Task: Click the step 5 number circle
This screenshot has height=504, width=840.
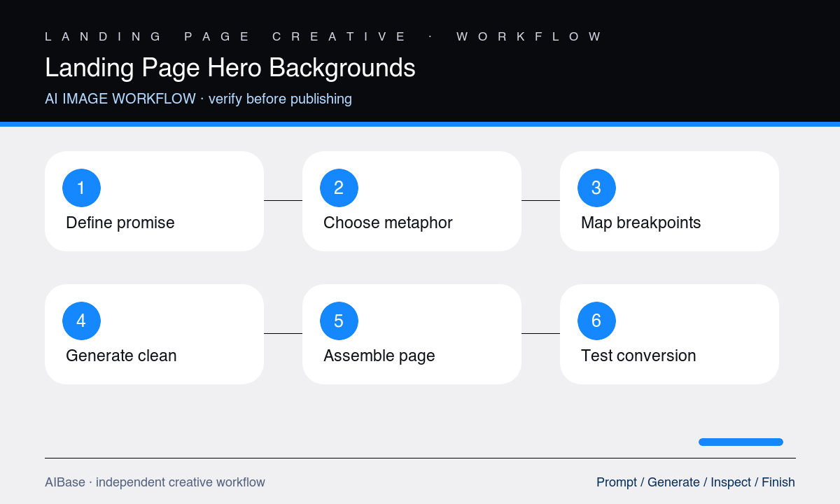Action: [x=339, y=321]
